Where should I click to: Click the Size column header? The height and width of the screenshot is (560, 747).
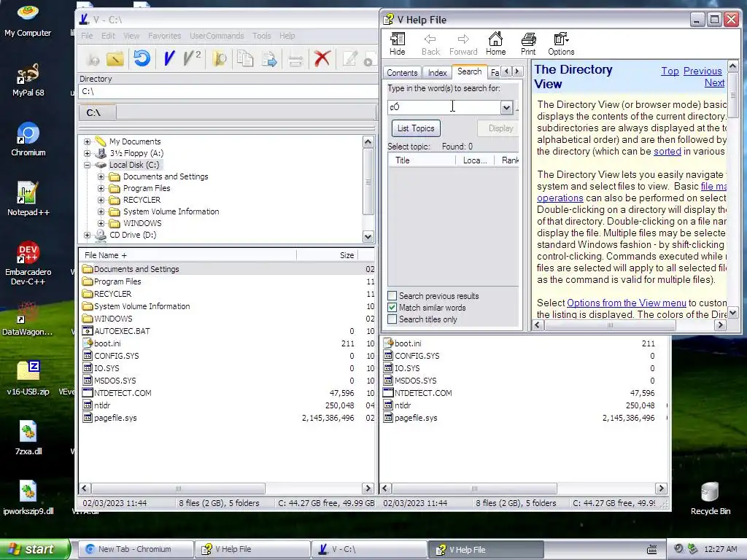tap(327, 255)
